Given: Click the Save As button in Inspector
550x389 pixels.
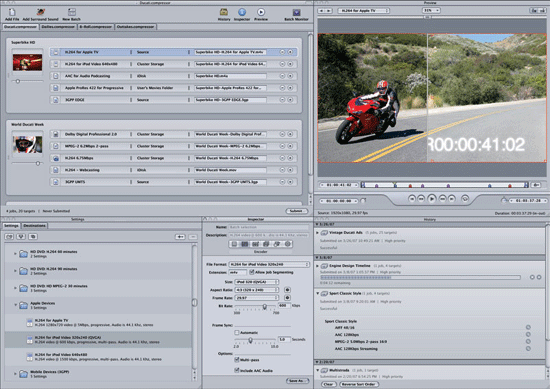Looking at the screenshot, I should coord(297,381).
